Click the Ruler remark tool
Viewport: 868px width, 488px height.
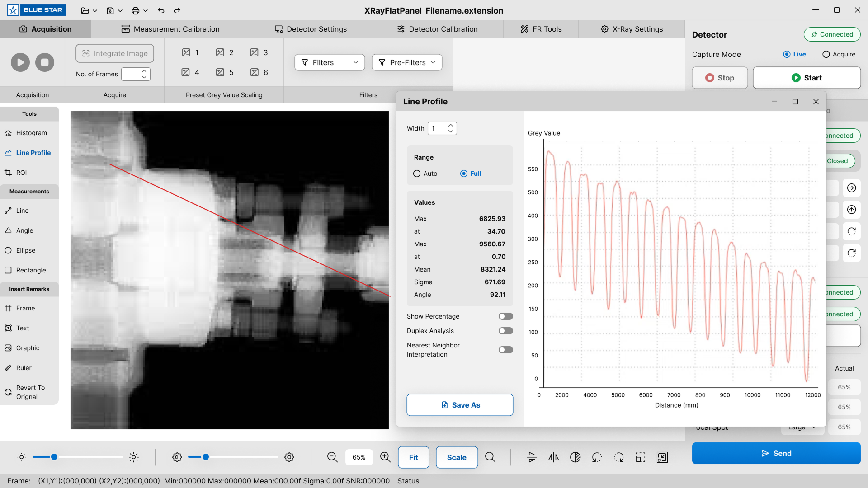point(24,368)
